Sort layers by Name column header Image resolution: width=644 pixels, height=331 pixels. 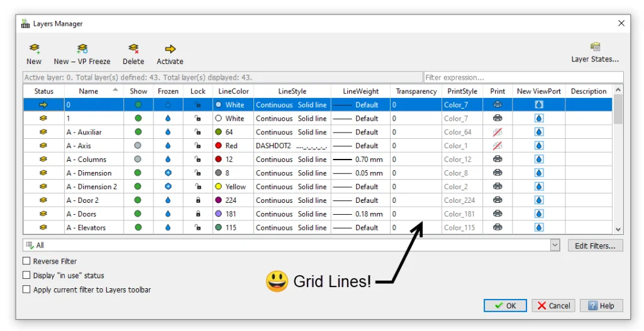[x=89, y=92]
